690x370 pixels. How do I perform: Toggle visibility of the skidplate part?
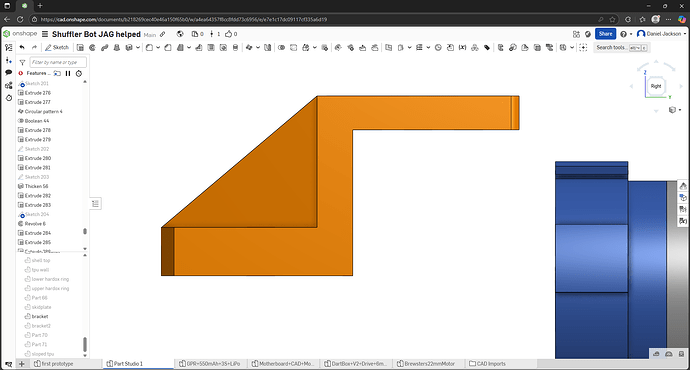(27, 307)
